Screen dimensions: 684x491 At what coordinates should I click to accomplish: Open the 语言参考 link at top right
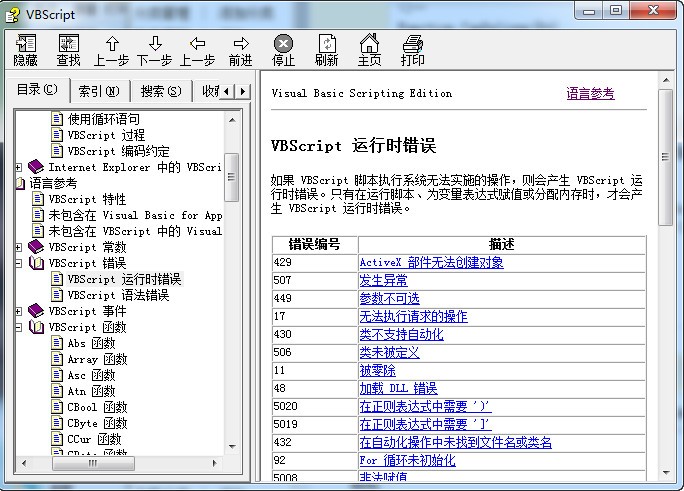[x=590, y=93]
